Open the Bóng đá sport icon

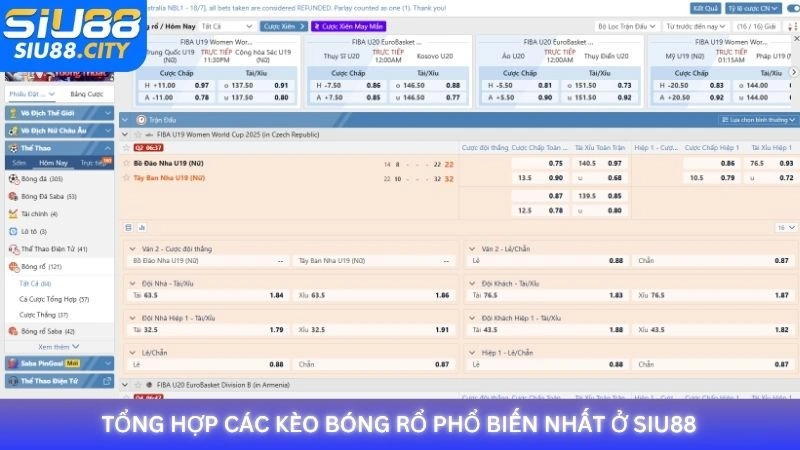tap(14, 179)
